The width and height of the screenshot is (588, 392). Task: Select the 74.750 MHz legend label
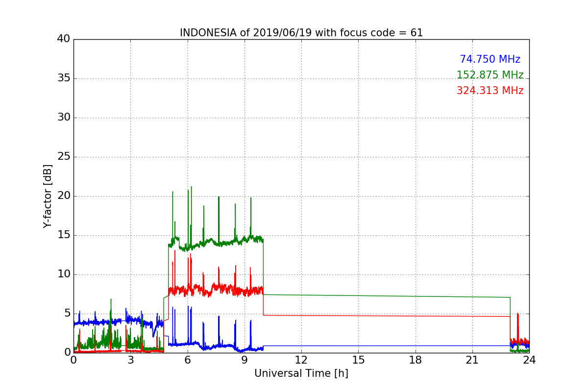490,59
